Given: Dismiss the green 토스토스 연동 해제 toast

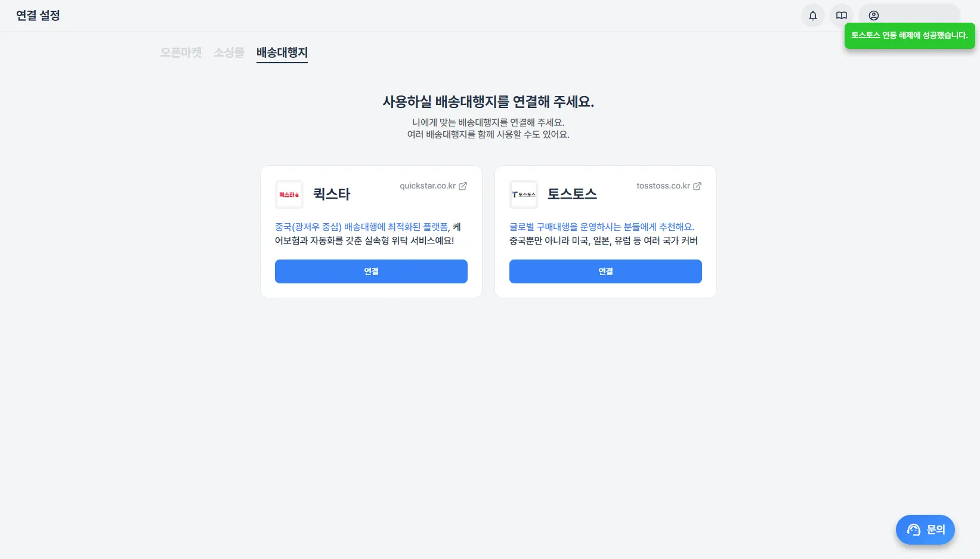Looking at the screenshot, I should tap(909, 36).
